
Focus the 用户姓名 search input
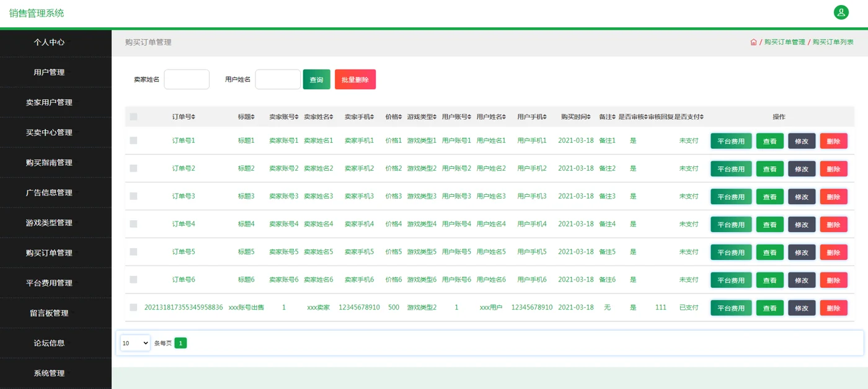(x=278, y=79)
